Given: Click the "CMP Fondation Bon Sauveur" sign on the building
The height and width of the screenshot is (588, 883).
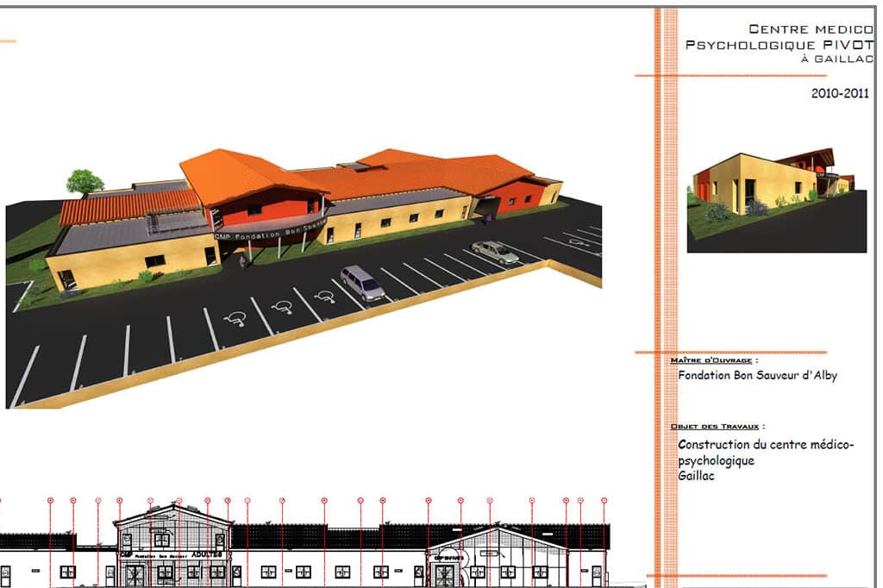Looking at the screenshot, I should 270,231.
